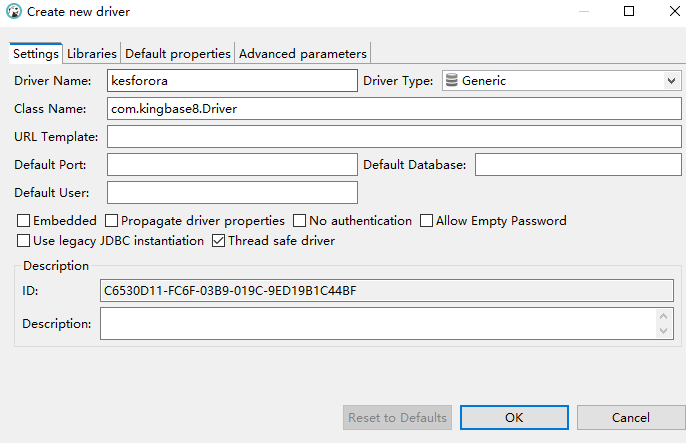
Task: Uncheck the Thread safe driver checkbox
Action: (219, 241)
